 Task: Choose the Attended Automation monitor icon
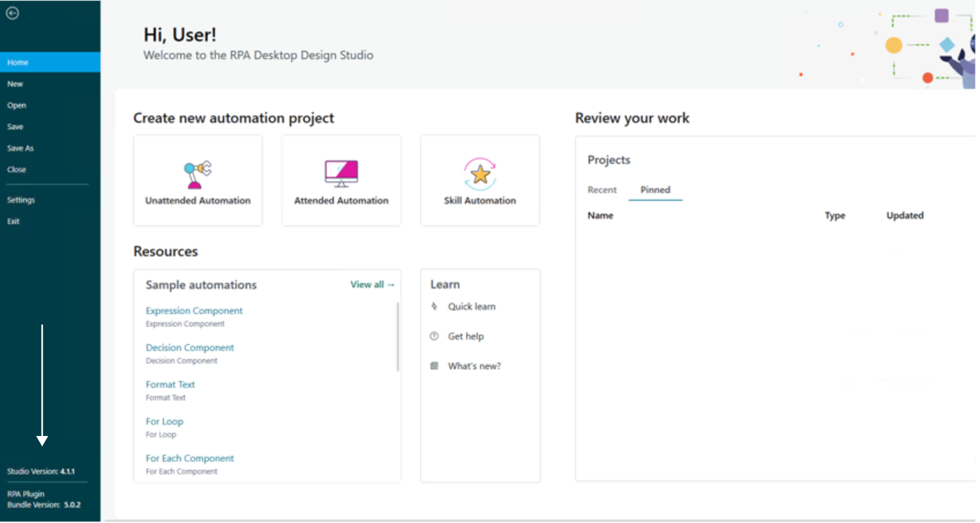(x=341, y=173)
